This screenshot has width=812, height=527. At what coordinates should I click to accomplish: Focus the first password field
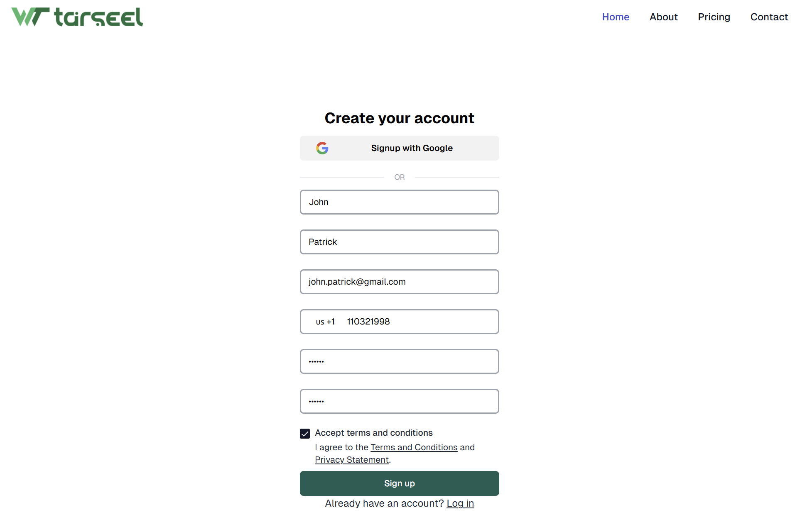coord(400,361)
